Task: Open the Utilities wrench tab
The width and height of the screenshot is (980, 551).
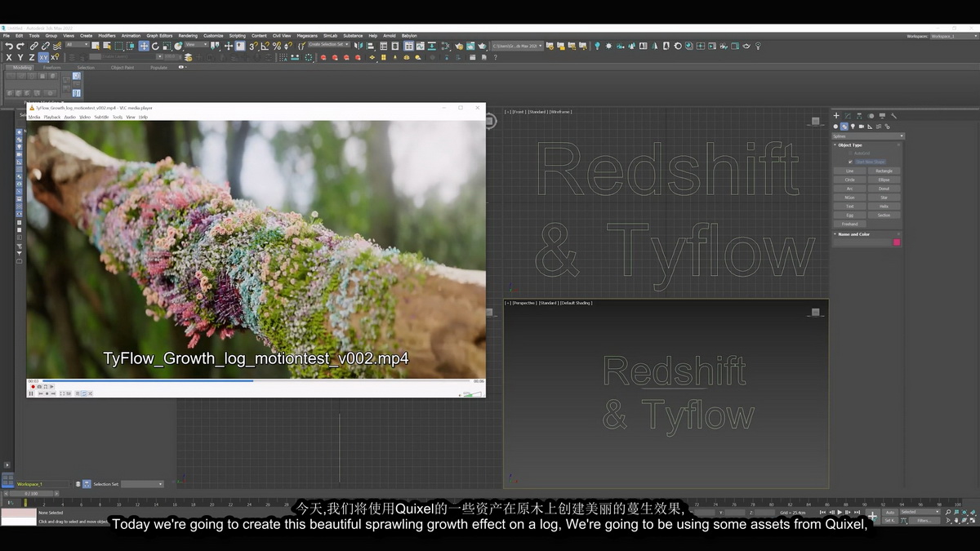Action: 893,116
